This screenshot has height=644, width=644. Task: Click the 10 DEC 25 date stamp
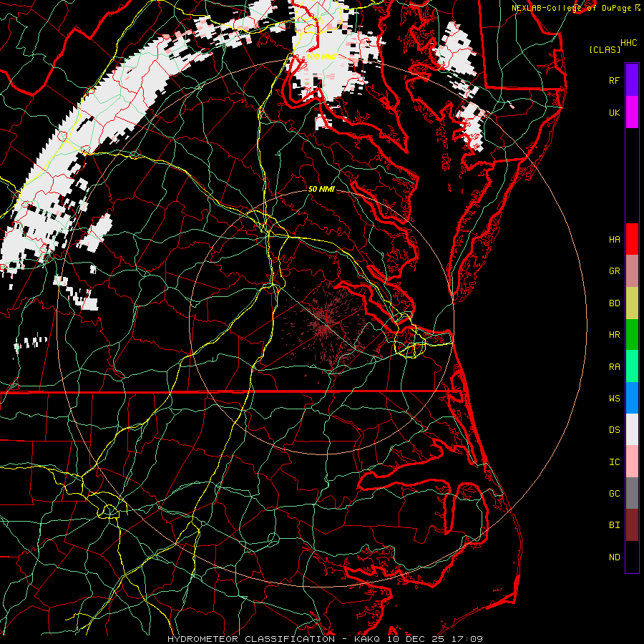[417, 639]
